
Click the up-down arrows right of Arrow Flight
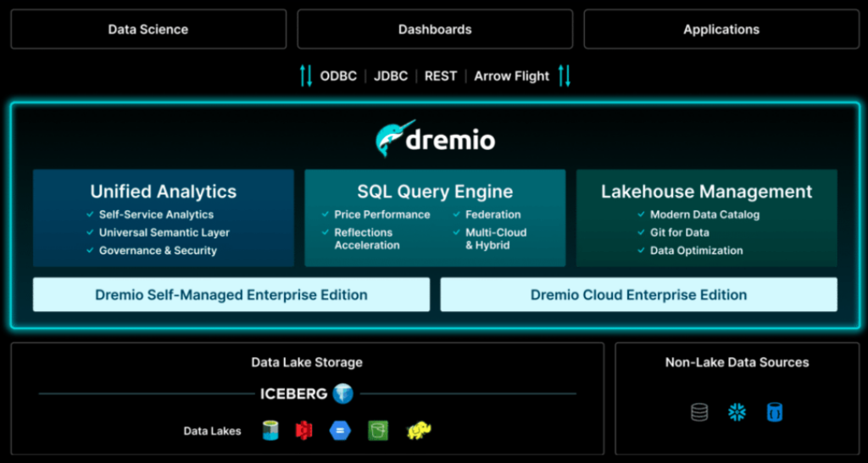coord(564,75)
